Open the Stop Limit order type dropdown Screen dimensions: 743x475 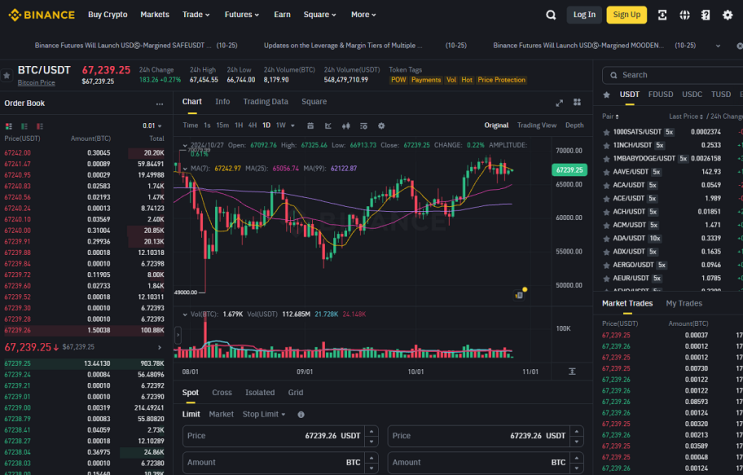(264, 414)
